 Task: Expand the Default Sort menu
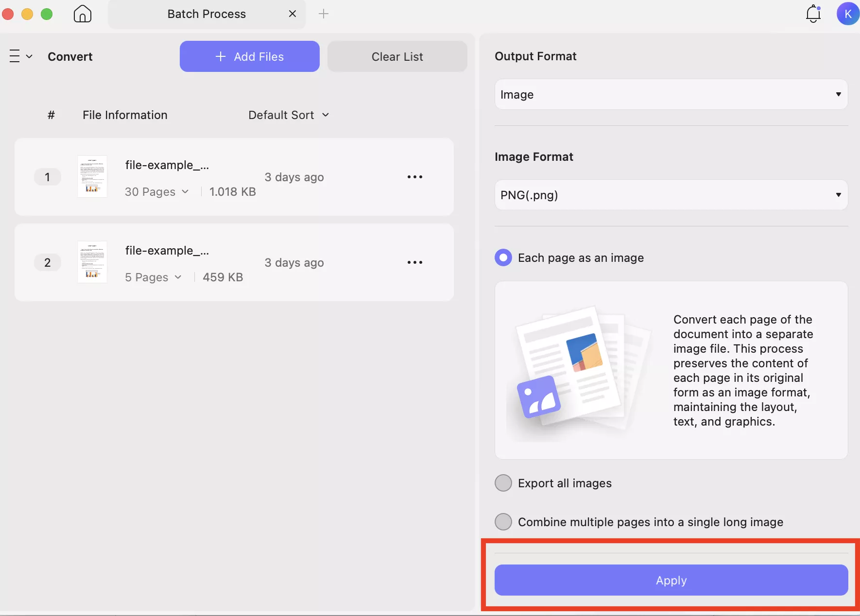pos(289,115)
